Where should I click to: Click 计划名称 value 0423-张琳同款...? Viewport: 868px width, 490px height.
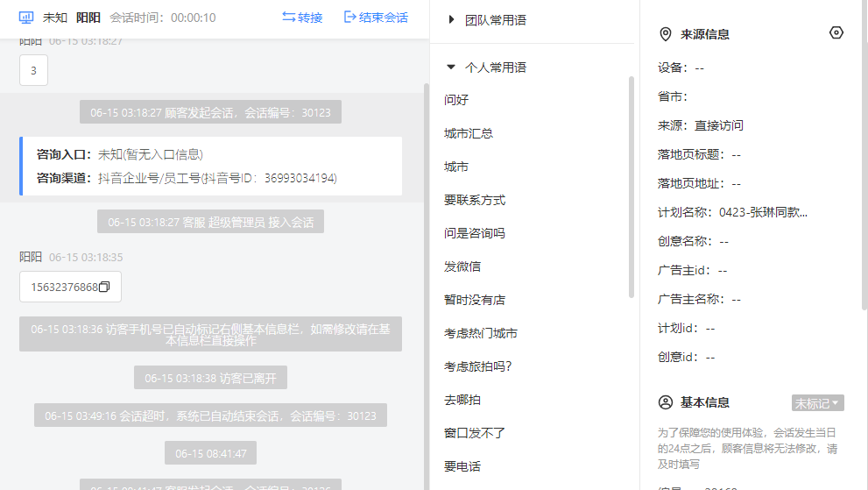(764, 212)
